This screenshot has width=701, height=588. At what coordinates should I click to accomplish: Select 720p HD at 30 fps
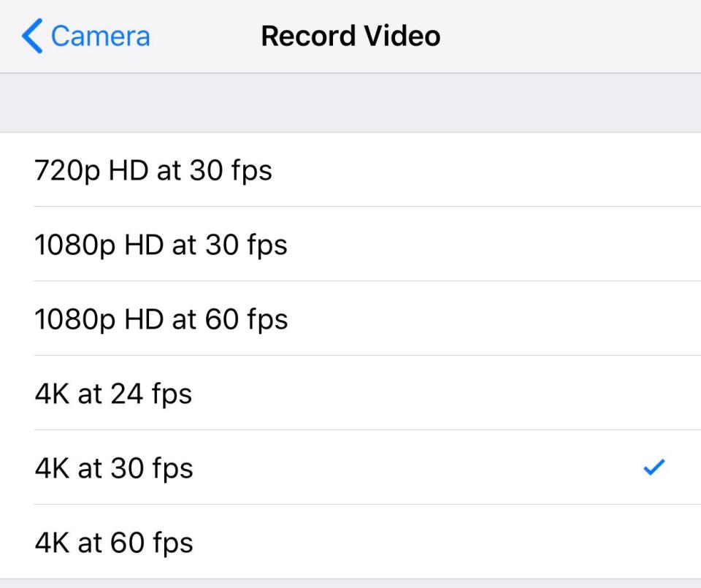pos(153,170)
